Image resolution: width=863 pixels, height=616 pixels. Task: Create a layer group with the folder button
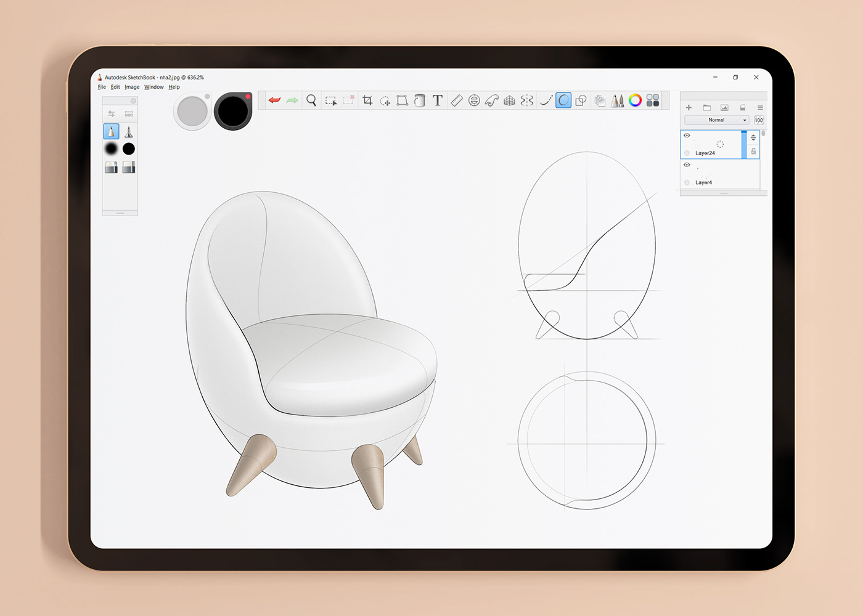[x=707, y=107]
